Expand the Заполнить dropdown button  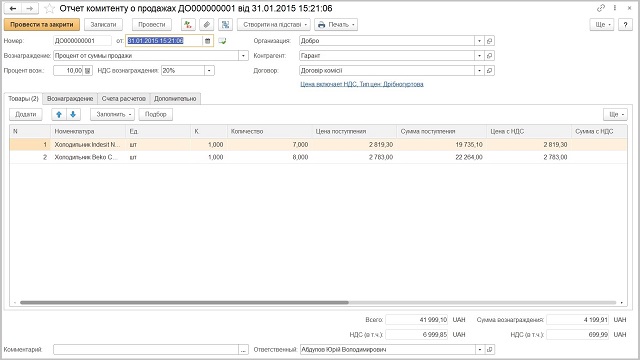pos(113,114)
